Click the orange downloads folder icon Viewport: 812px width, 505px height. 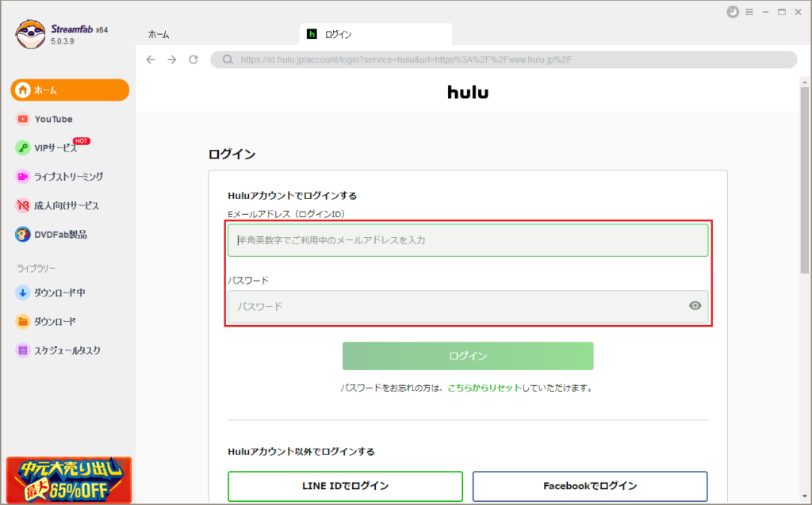point(23,322)
